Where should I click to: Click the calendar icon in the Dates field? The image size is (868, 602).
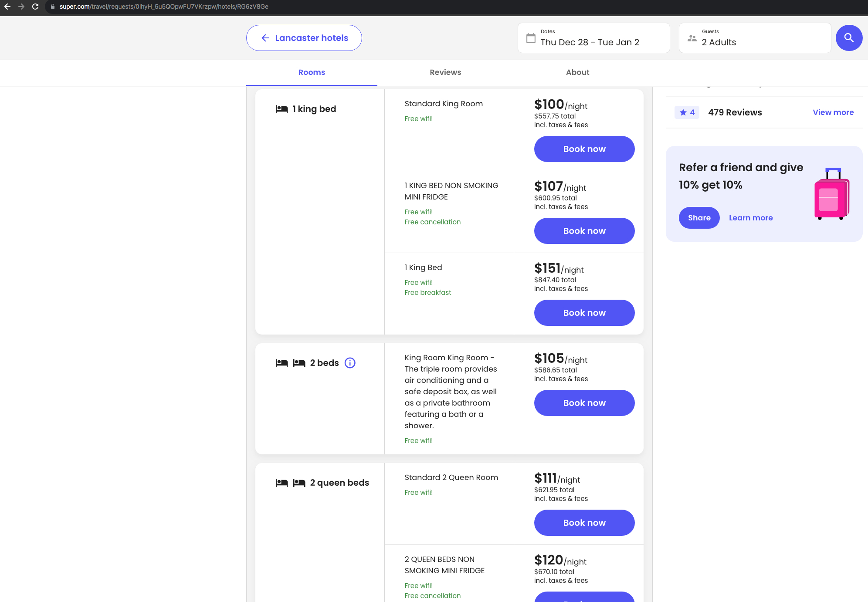pos(530,38)
